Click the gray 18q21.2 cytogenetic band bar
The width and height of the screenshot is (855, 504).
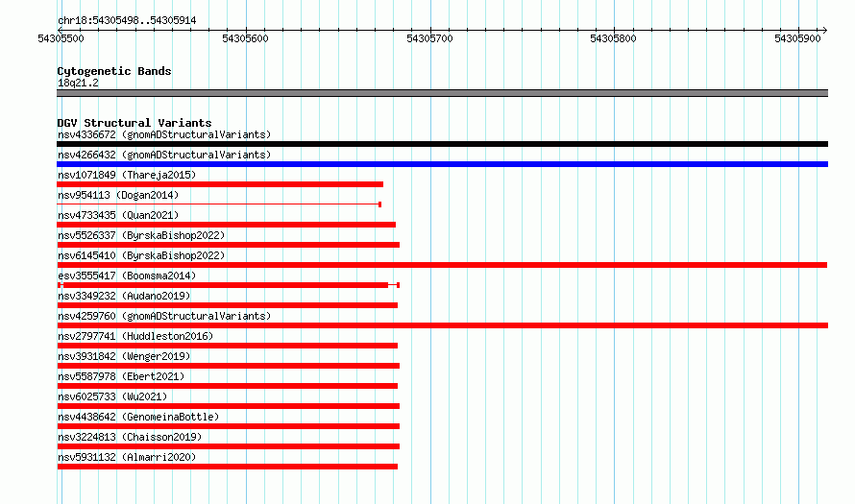(442, 93)
